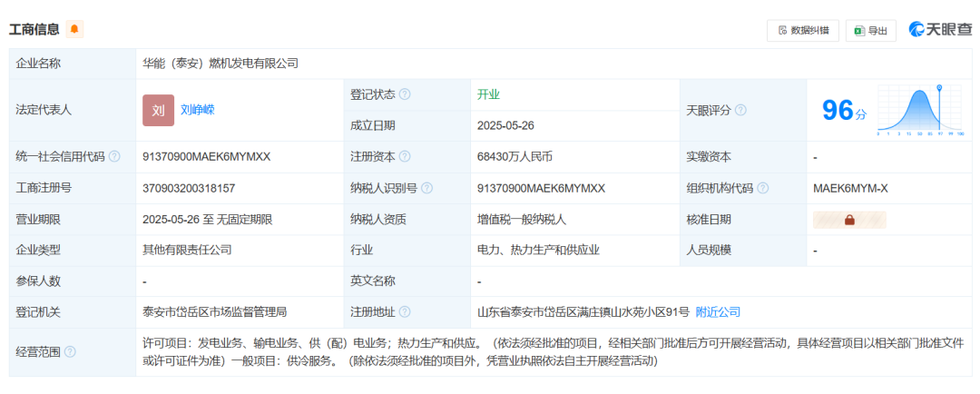
Task: Click help icon next to 注册资本
Action: coord(405,157)
